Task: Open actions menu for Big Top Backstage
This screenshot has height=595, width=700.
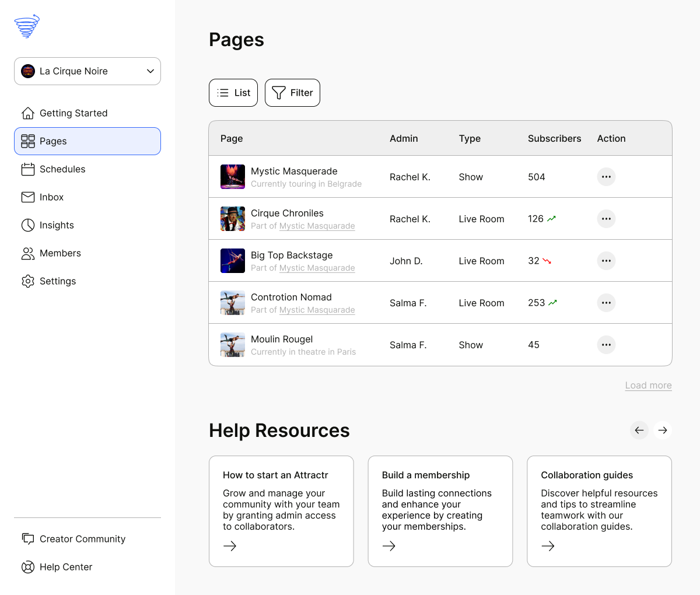Action: [x=606, y=261]
